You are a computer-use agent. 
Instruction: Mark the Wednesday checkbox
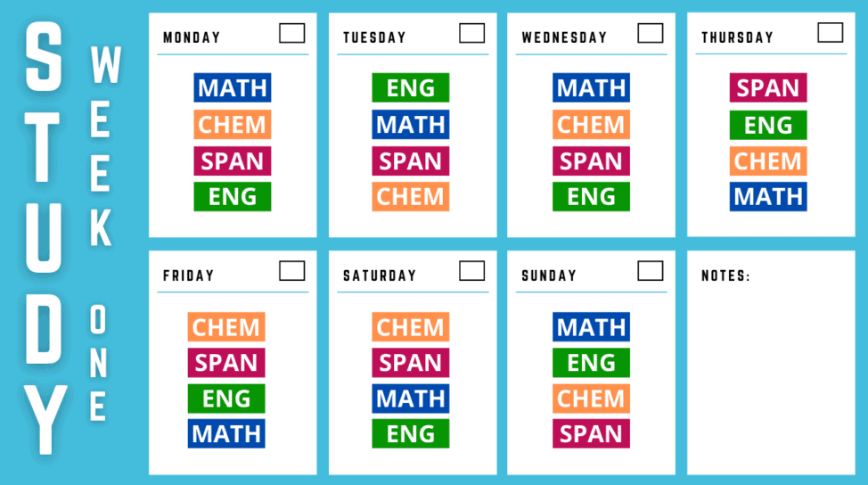[651, 33]
